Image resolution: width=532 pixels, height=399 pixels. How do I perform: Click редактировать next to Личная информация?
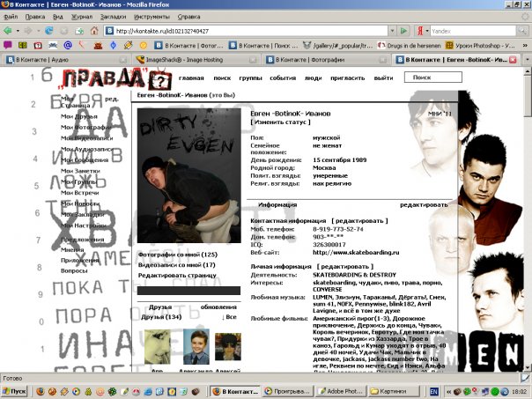(345, 267)
